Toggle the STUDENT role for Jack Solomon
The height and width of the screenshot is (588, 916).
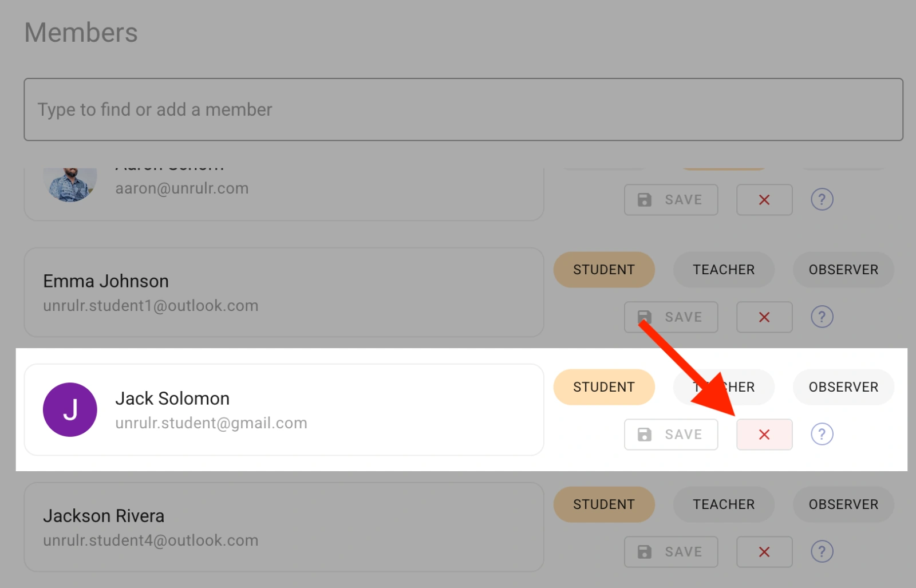click(604, 387)
